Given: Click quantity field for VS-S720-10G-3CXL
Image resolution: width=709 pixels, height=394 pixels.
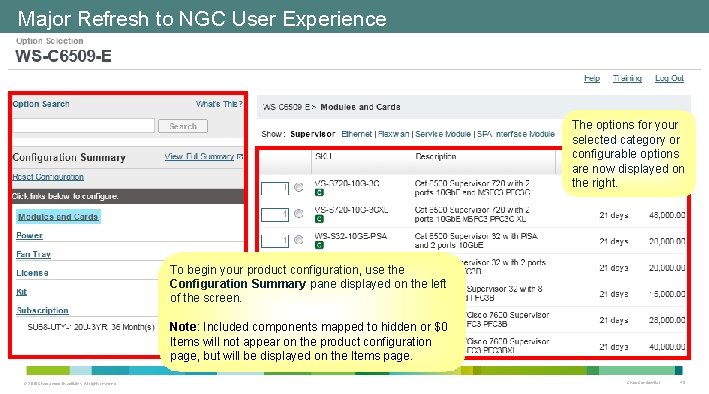Looking at the screenshot, I should pyautogui.click(x=274, y=214).
